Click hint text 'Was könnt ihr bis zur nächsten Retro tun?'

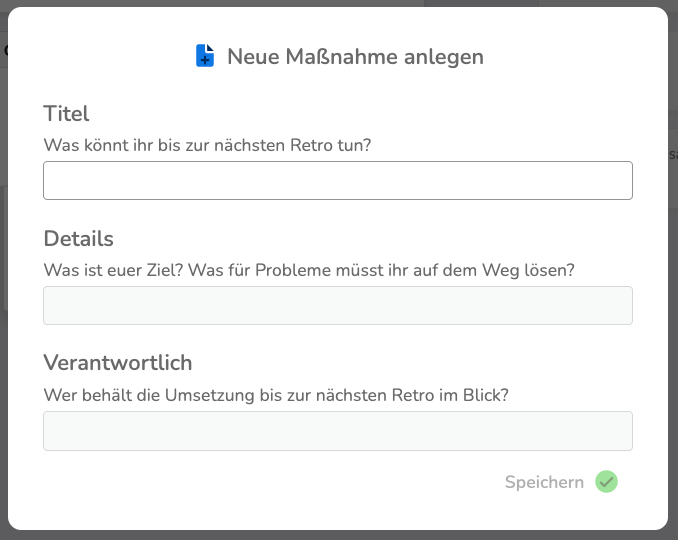pos(207,145)
